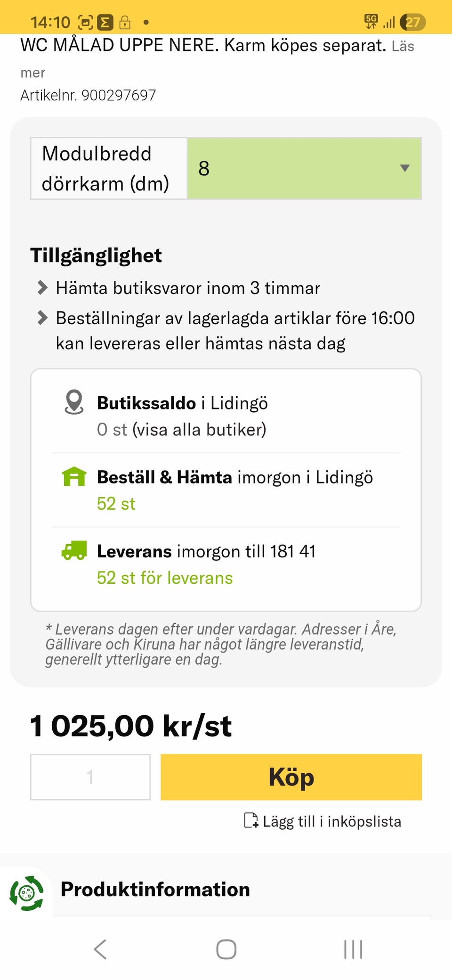Viewport: 452px width, 980px height.
Task: Tap 'Lägg till i inköpslista' link
Action: point(331,821)
